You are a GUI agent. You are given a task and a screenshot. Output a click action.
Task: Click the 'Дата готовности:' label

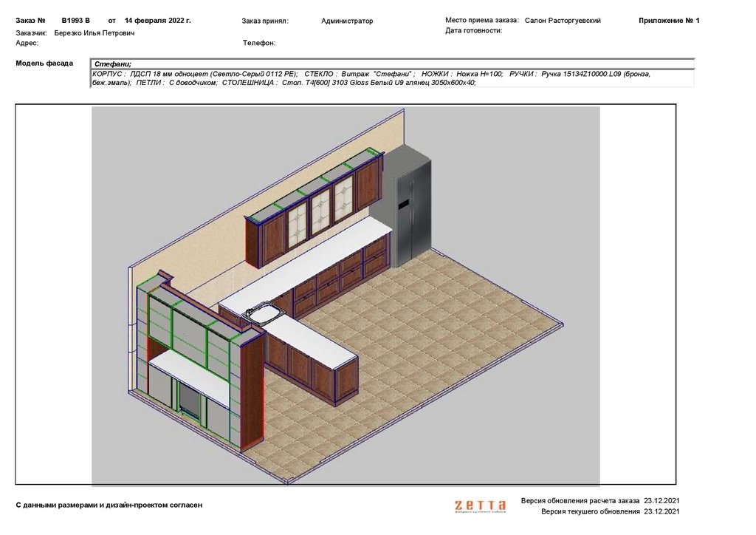[474, 30]
